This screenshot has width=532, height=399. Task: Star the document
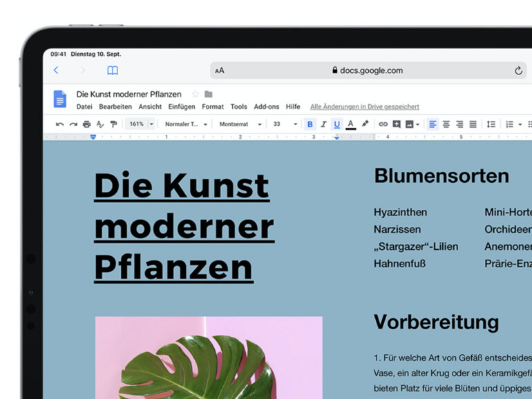195,94
